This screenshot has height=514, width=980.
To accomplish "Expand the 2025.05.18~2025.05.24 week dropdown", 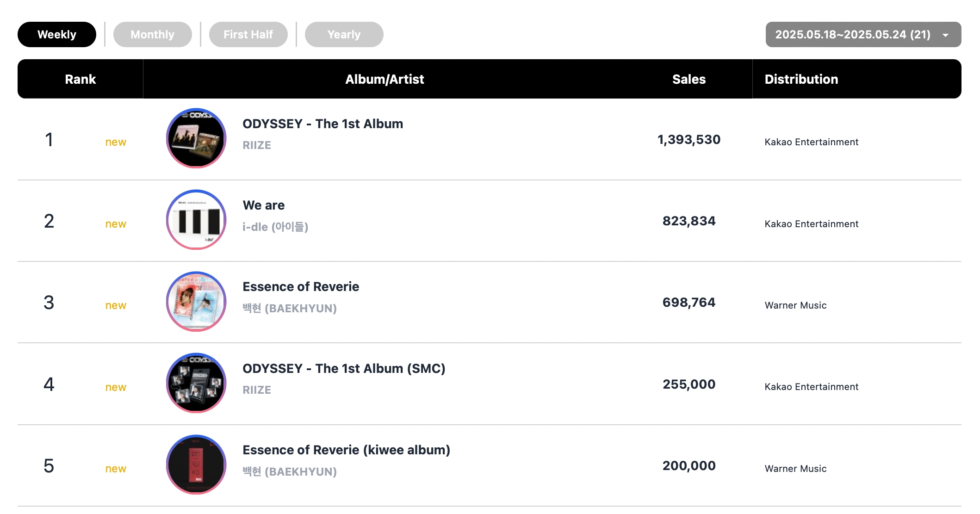I will click(x=863, y=35).
